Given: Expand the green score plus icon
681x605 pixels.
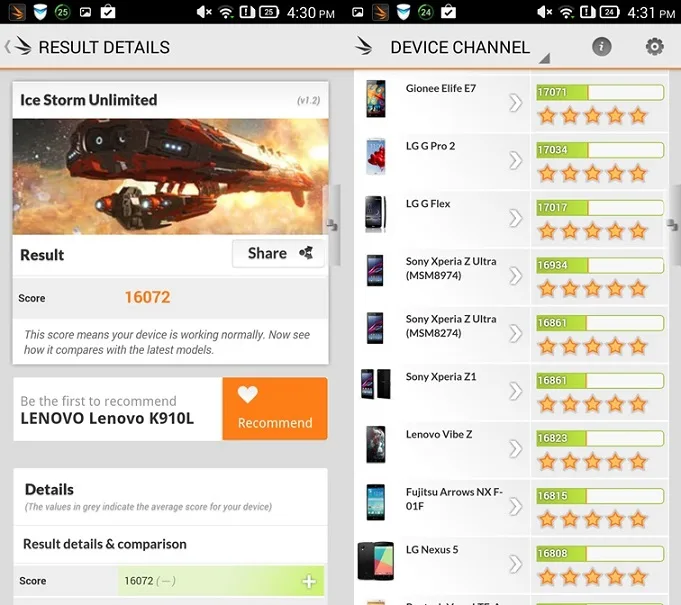Looking at the screenshot, I should (309, 581).
